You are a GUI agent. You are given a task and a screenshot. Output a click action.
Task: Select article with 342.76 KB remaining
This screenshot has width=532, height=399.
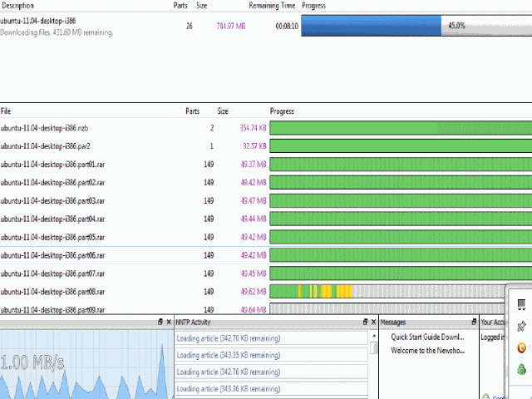point(272,372)
